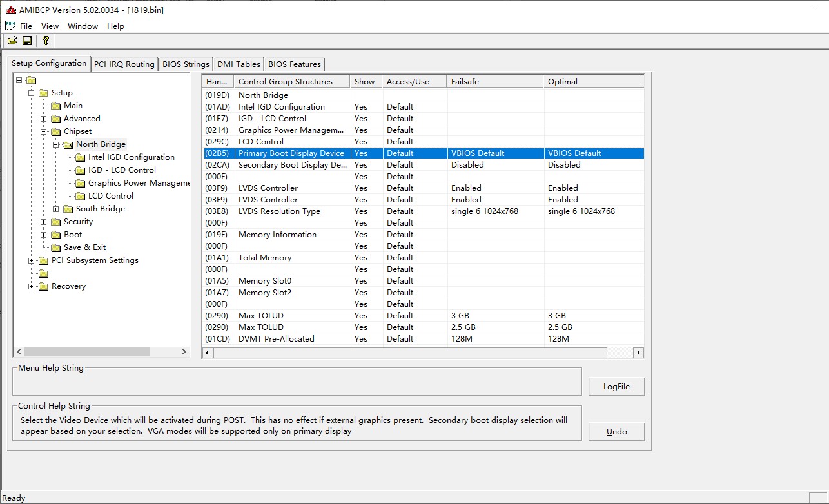Switch to the PCI IRQ Routing tab
829x504 pixels.
(x=124, y=64)
